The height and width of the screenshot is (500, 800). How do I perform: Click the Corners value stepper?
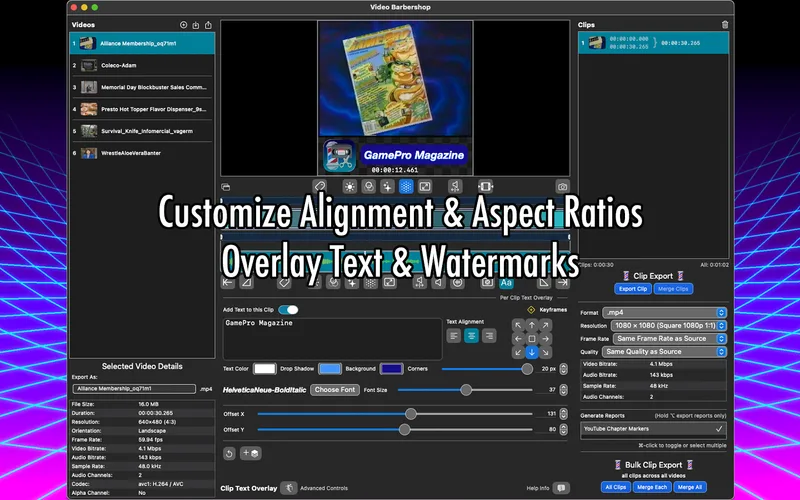click(563, 369)
